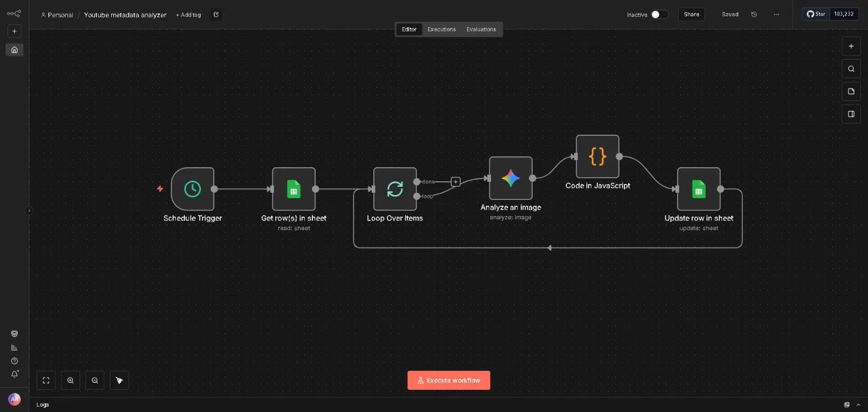Tidy up the workflow nodes
Viewport: 868px width, 412px height.
pos(119,381)
